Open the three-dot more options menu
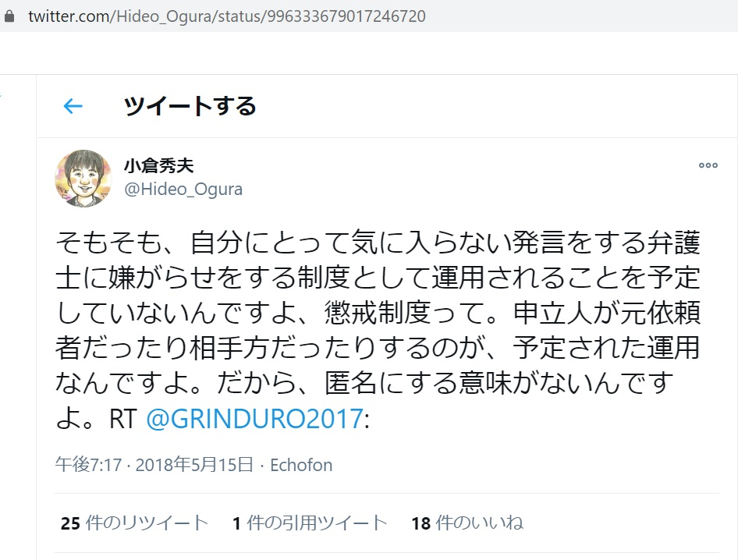 pyautogui.click(x=708, y=165)
